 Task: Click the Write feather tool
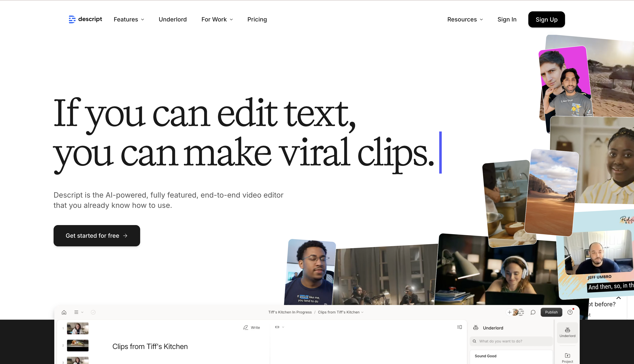(x=252, y=328)
